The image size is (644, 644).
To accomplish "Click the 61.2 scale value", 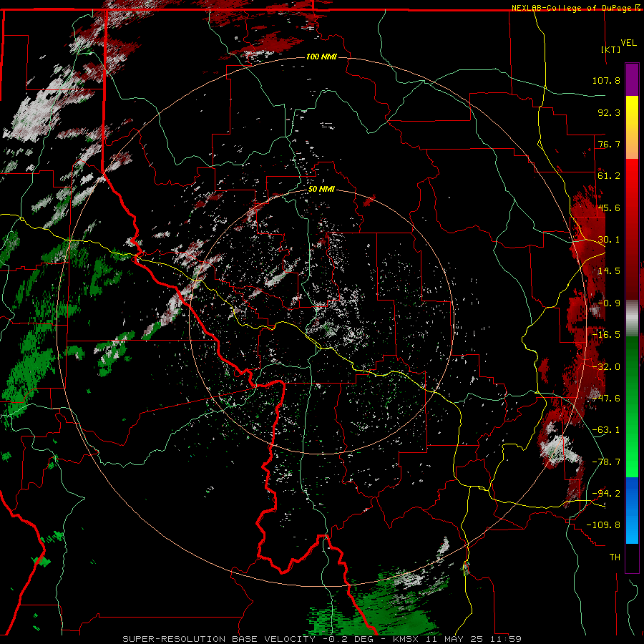I will click(609, 176).
